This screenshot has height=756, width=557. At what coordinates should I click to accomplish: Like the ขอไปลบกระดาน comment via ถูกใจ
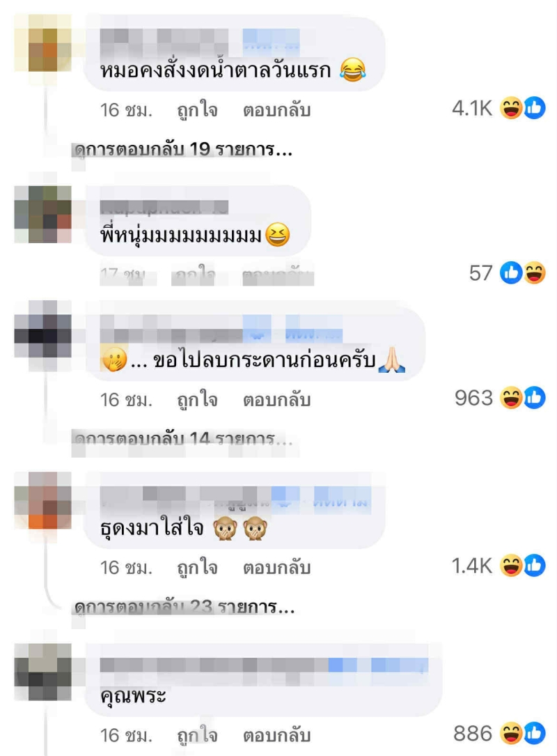pyautogui.click(x=198, y=400)
